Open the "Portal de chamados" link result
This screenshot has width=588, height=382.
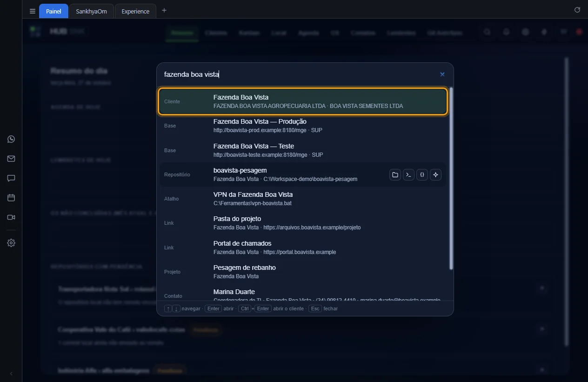click(303, 248)
